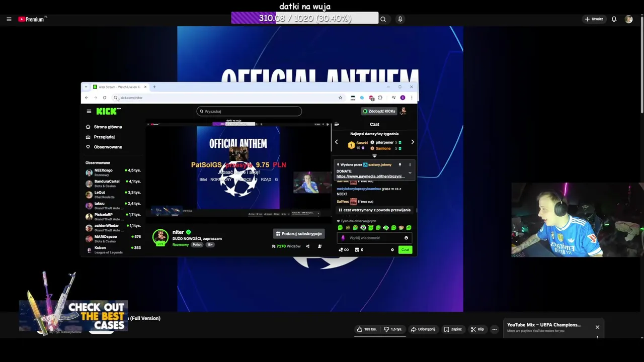Click the Wyszukaj search field on Kick
Image resolution: width=644 pixels, height=362 pixels.
coord(249,112)
